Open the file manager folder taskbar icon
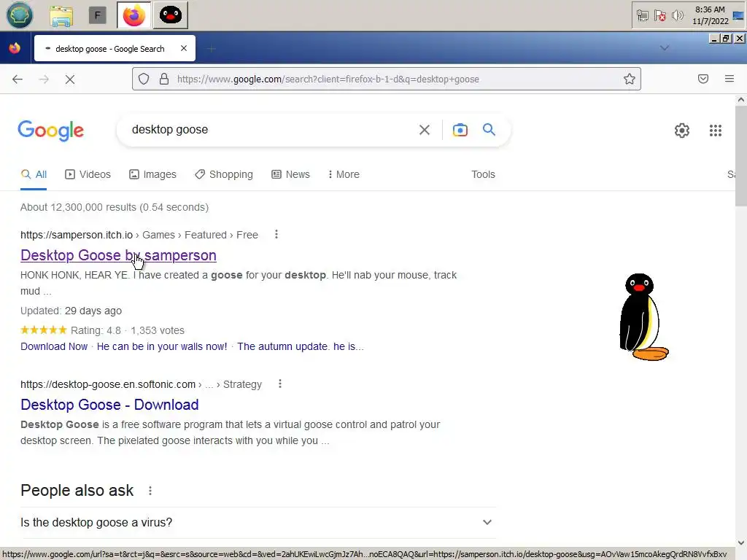 [x=61, y=16]
